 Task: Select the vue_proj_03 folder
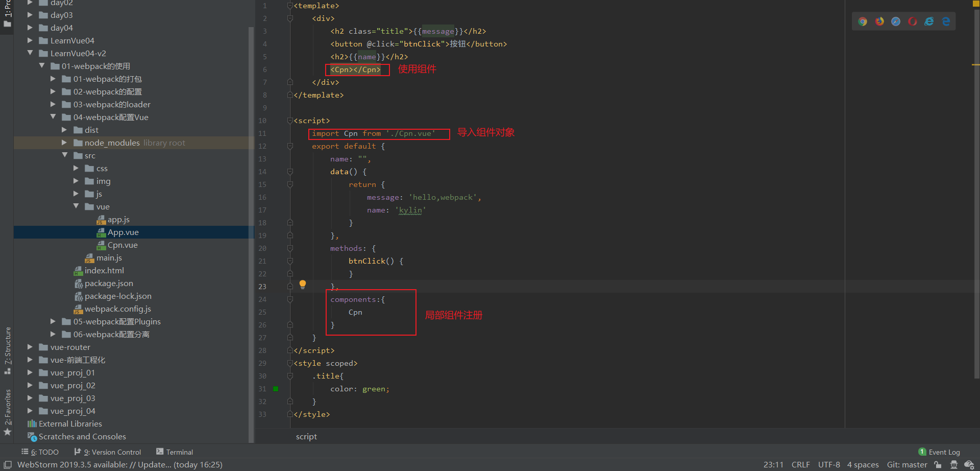pyautogui.click(x=72, y=398)
